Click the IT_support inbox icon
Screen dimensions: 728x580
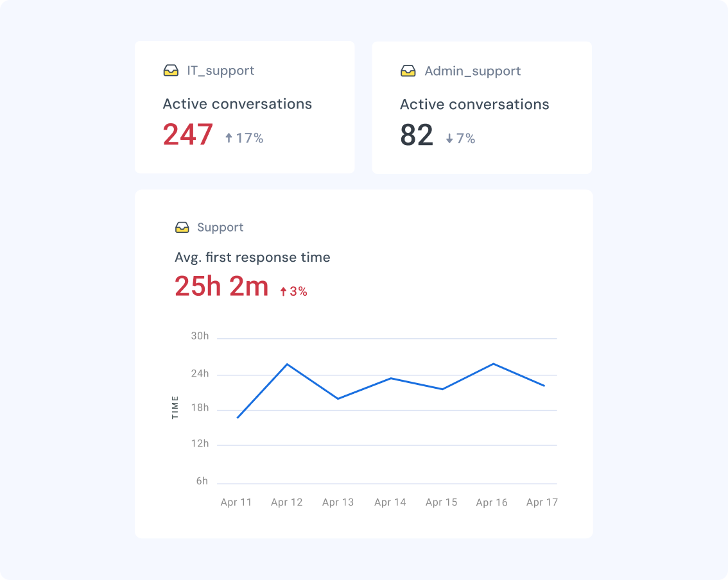tap(171, 71)
